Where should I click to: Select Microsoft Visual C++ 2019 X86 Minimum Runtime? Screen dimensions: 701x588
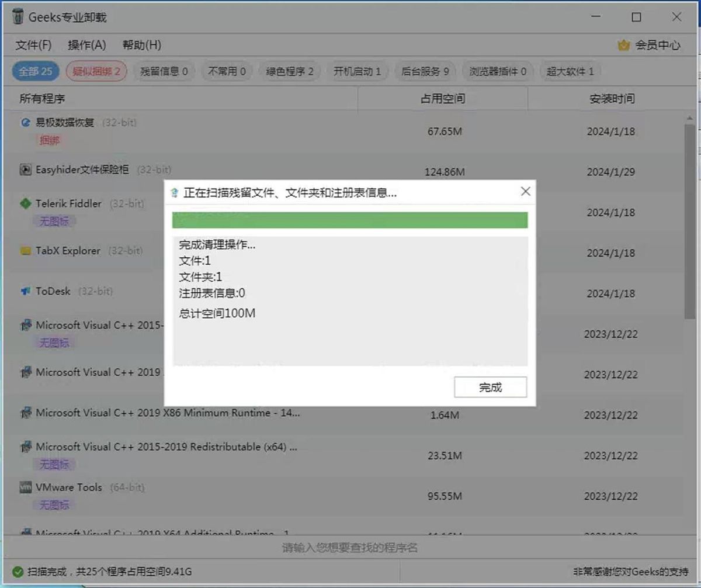tap(168, 413)
